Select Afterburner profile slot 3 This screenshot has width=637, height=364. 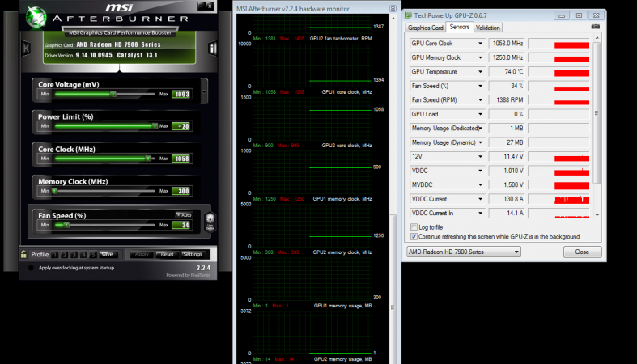(74, 255)
